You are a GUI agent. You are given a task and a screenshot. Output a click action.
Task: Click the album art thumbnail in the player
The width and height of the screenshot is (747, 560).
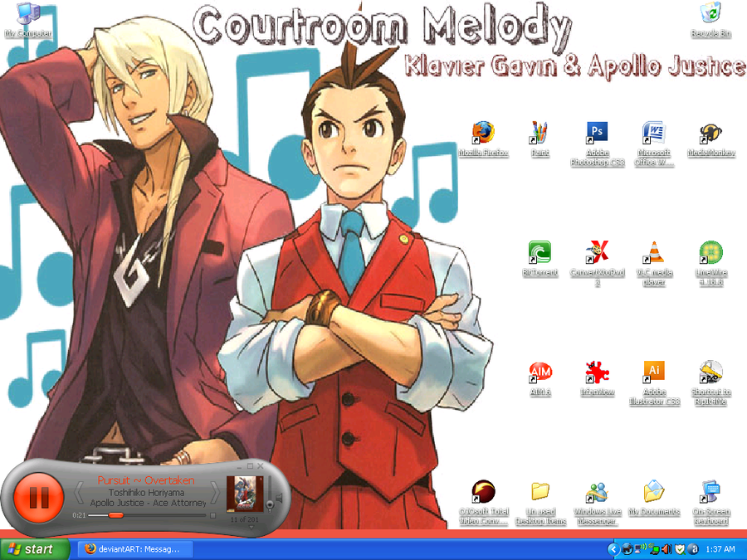(x=244, y=494)
